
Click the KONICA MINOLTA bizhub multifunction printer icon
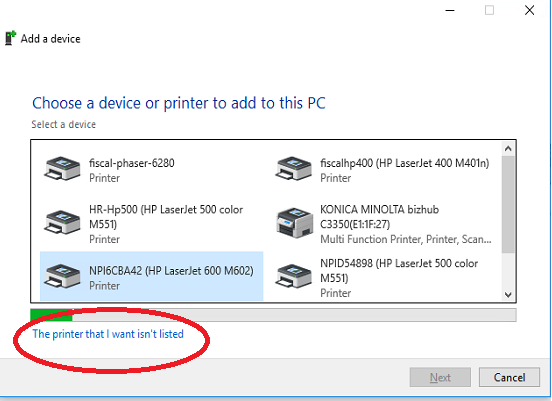294,223
